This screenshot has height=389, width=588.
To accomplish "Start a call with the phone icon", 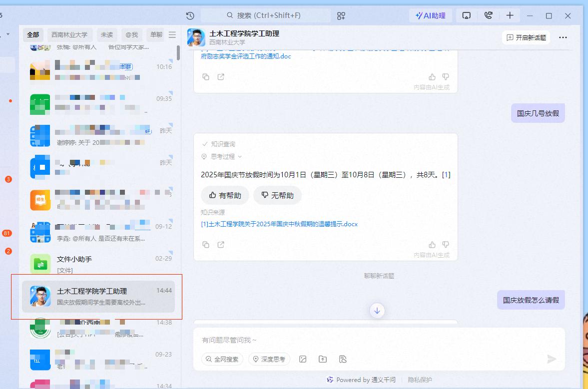I will coord(488,15).
